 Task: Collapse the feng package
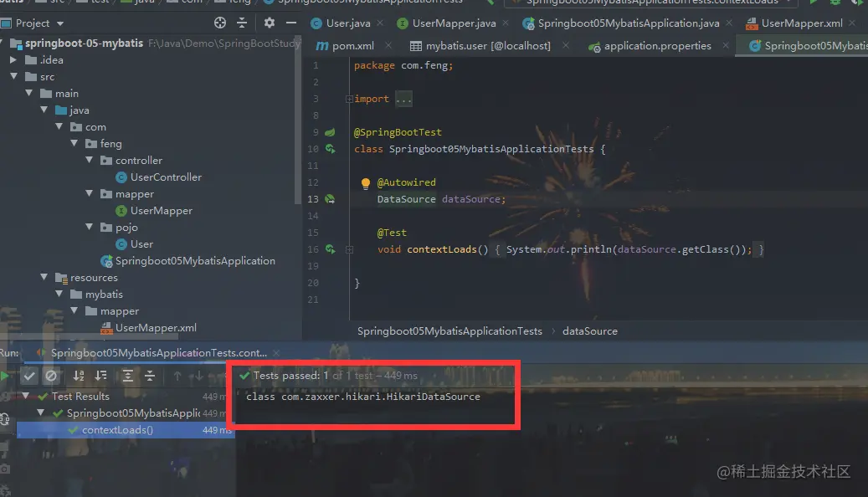pyautogui.click(x=74, y=143)
